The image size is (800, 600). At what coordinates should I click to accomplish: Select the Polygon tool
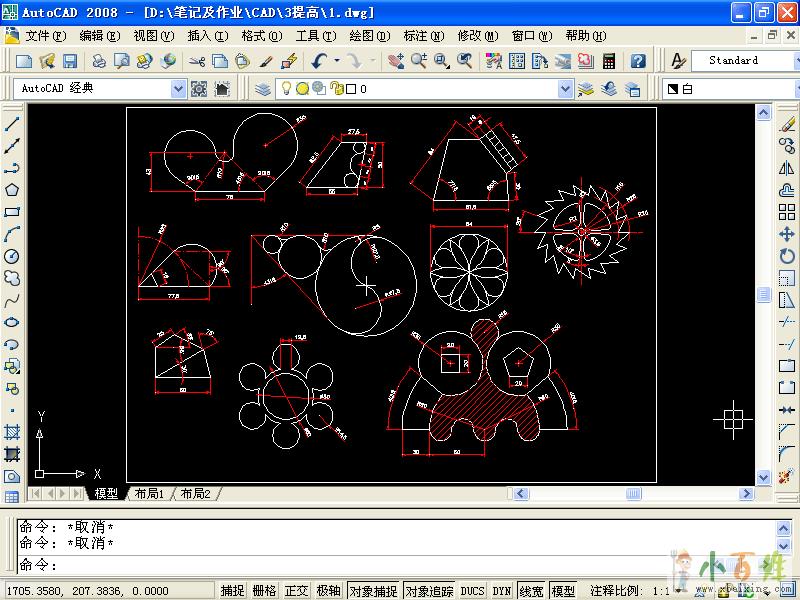pos(12,190)
